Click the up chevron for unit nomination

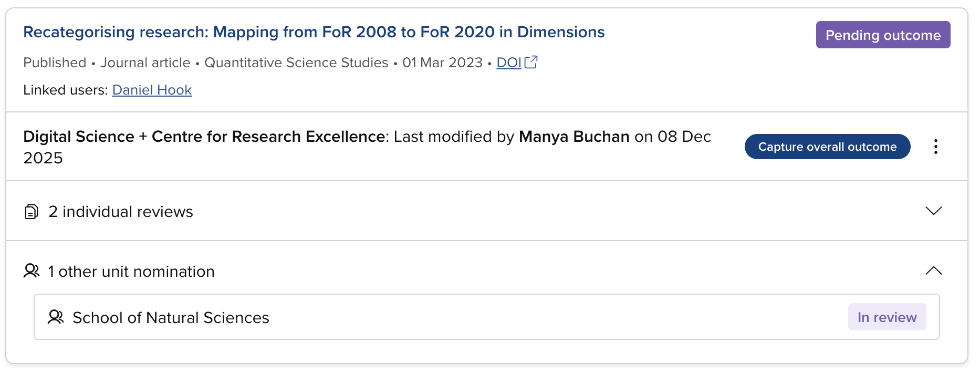933,271
